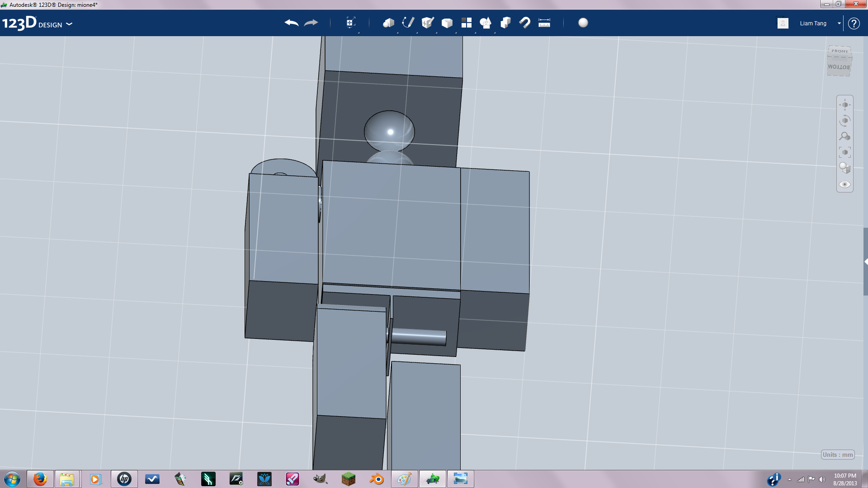Open the 123D Design application menu
The image size is (868, 488).
click(x=37, y=23)
